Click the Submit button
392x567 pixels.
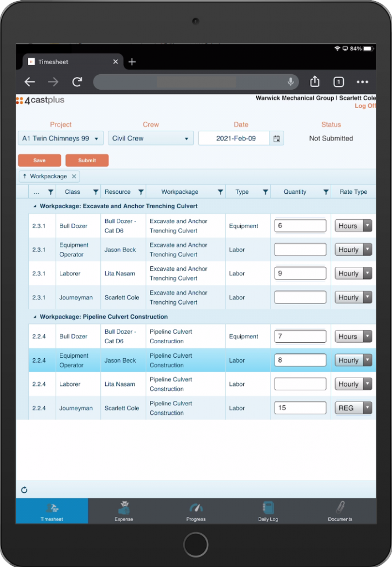click(87, 161)
